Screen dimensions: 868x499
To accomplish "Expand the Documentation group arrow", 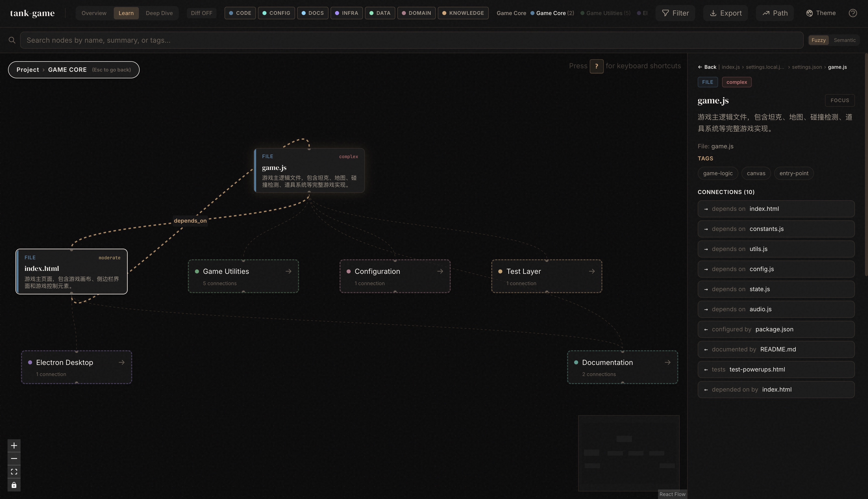I will (667, 362).
